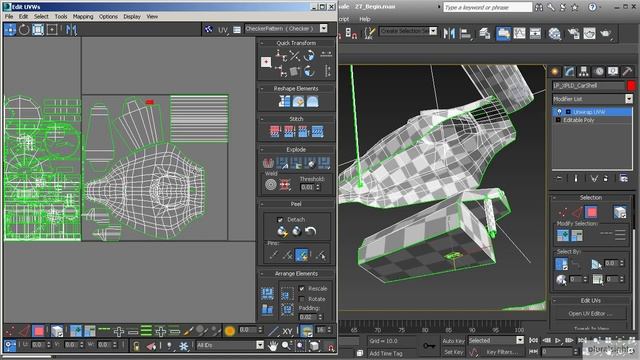
Task: Open the Hierarchy tab in command panel
Action: (584, 71)
